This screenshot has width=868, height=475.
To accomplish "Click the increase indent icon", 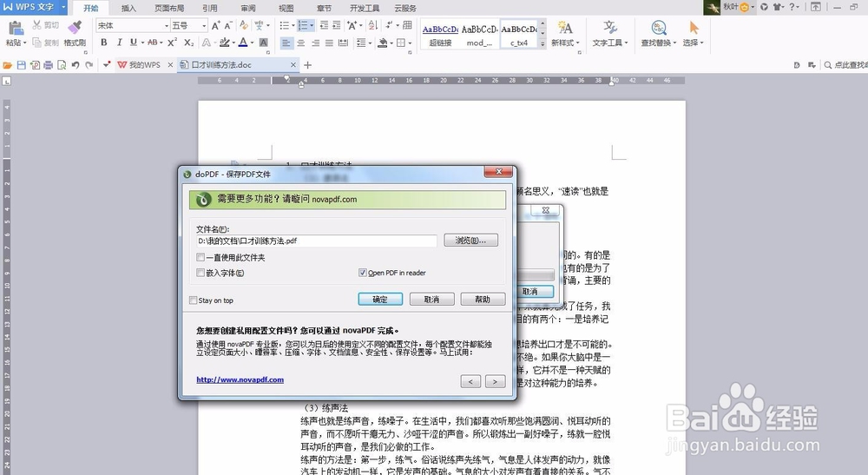I will click(x=337, y=25).
